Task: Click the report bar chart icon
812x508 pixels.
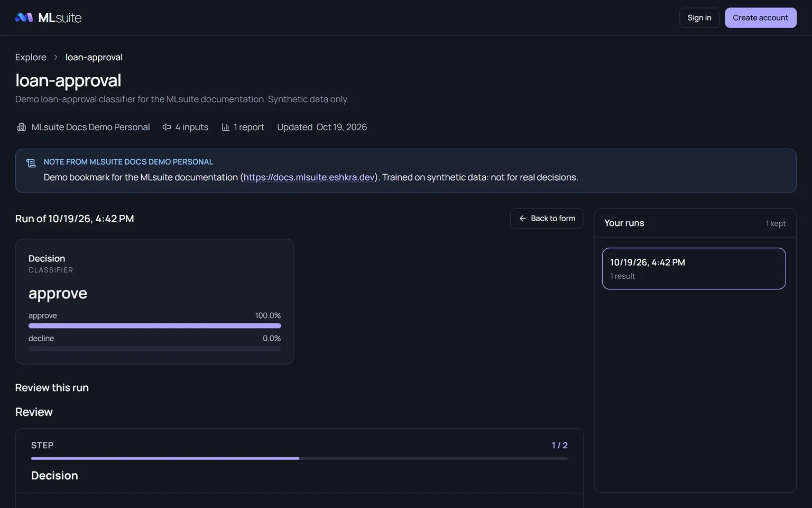Action: [225, 127]
